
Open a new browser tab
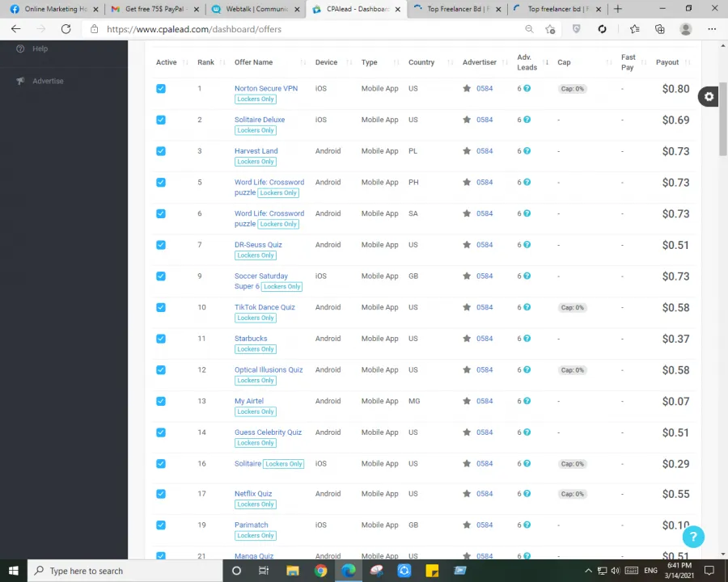[617, 9]
